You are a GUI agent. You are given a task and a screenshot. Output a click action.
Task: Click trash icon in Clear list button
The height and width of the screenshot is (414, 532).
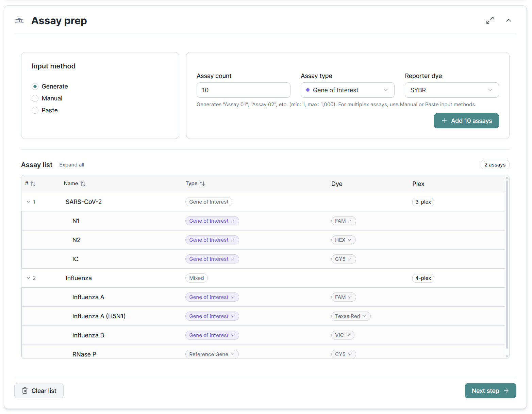tap(25, 391)
